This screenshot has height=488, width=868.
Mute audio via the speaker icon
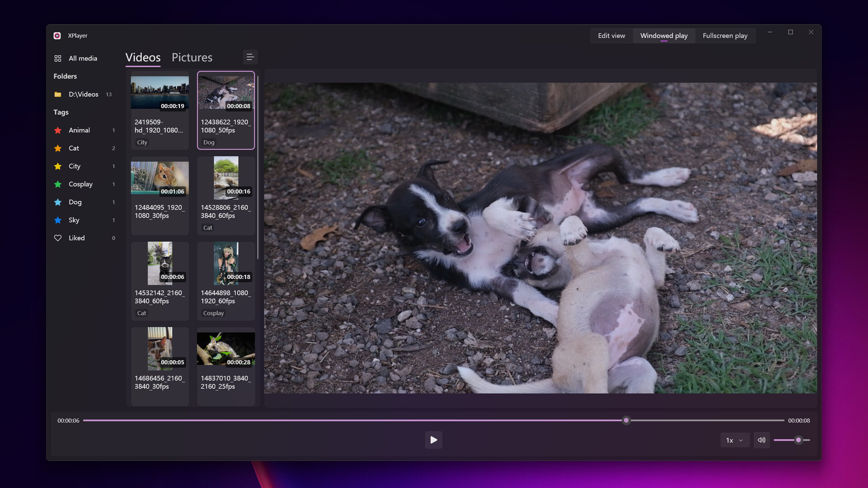(761, 440)
